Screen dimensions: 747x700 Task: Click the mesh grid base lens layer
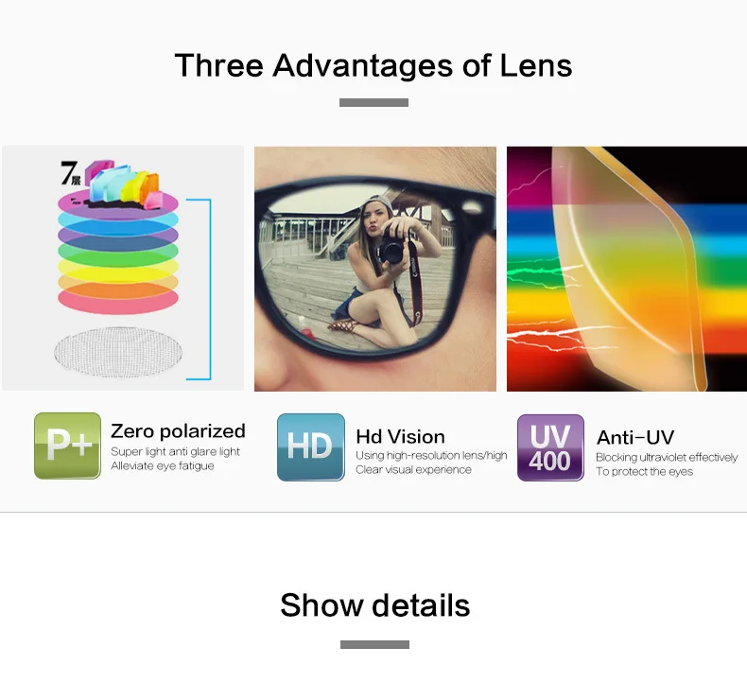click(x=118, y=352)
